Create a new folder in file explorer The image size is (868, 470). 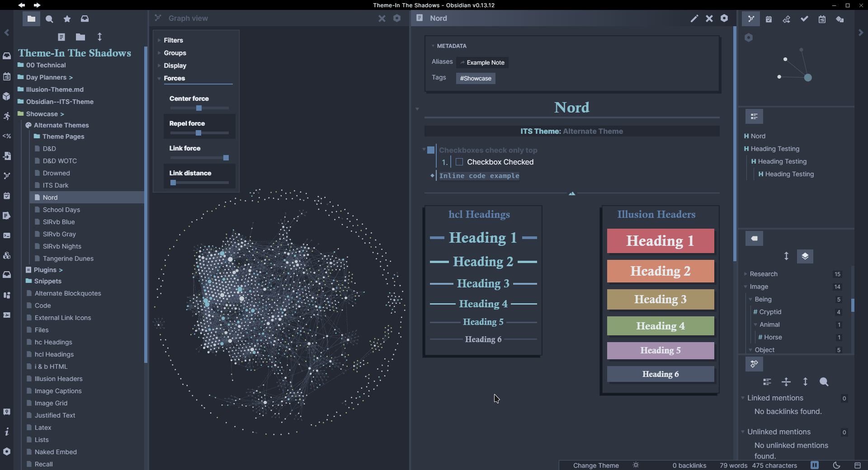pyautogui.click(x=80, y=37)
